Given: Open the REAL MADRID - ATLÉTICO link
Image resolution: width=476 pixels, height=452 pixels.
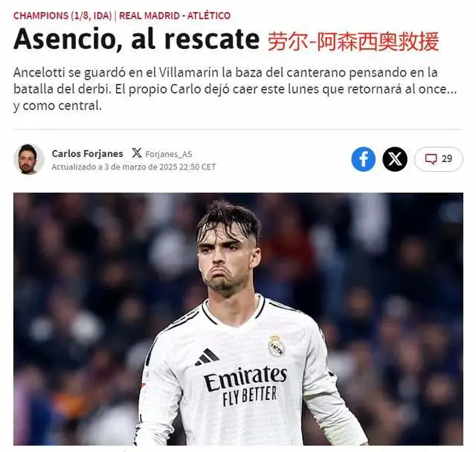Looking at the screenshot, I should [x=175, y=16].
